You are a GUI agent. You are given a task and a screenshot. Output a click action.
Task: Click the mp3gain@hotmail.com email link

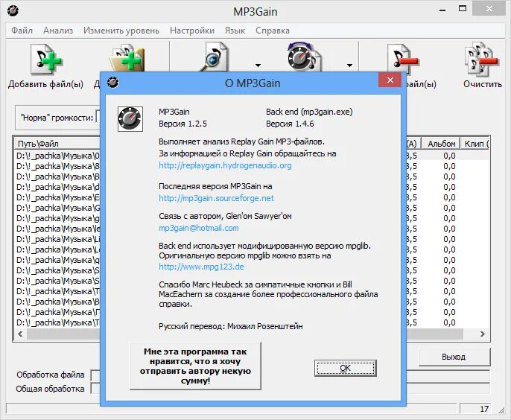[199, 228]
